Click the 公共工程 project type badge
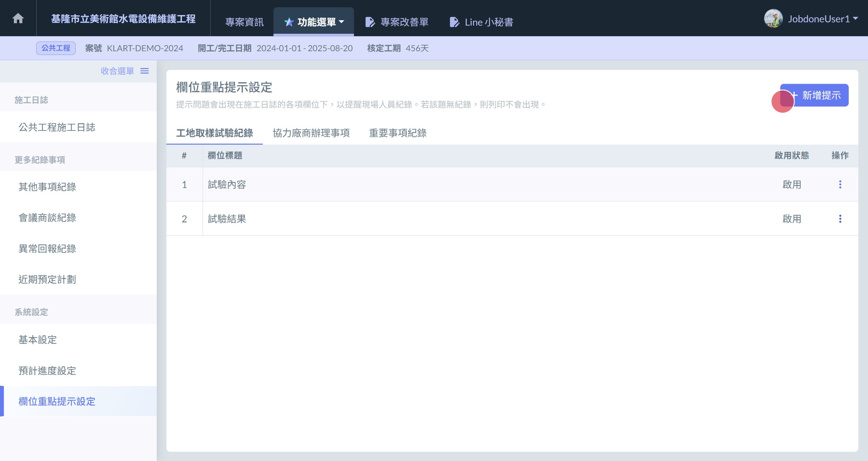This screenshot has width=868, height=461. 56,48
